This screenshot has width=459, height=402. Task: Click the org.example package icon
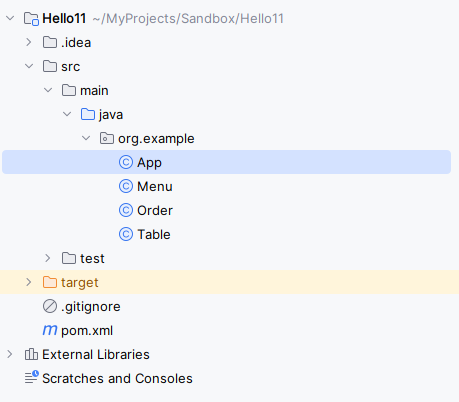click(107, 138)
